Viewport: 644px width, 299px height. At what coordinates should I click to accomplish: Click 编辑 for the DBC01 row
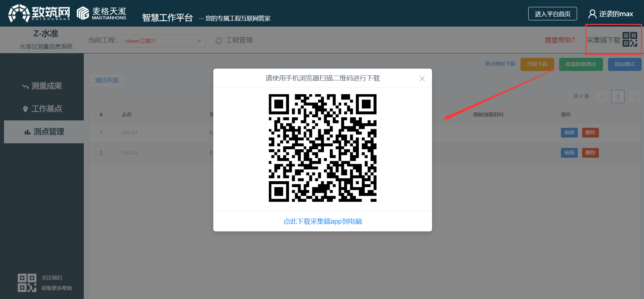pos(569,133)
